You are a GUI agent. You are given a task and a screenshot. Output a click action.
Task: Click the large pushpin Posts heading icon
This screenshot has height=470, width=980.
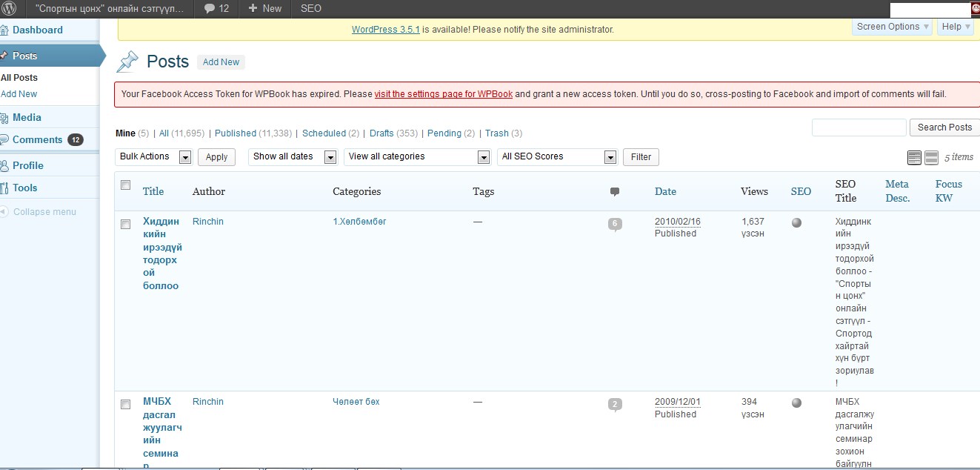127,62
